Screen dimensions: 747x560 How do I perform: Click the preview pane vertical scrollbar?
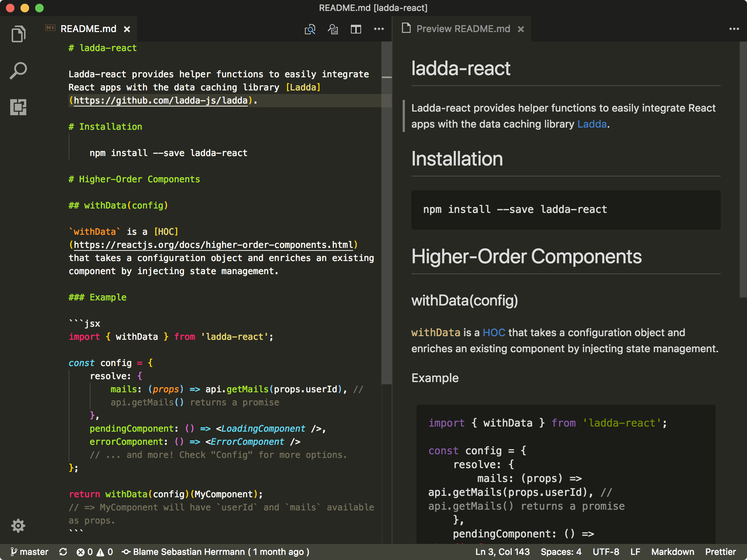click(743, 170)
